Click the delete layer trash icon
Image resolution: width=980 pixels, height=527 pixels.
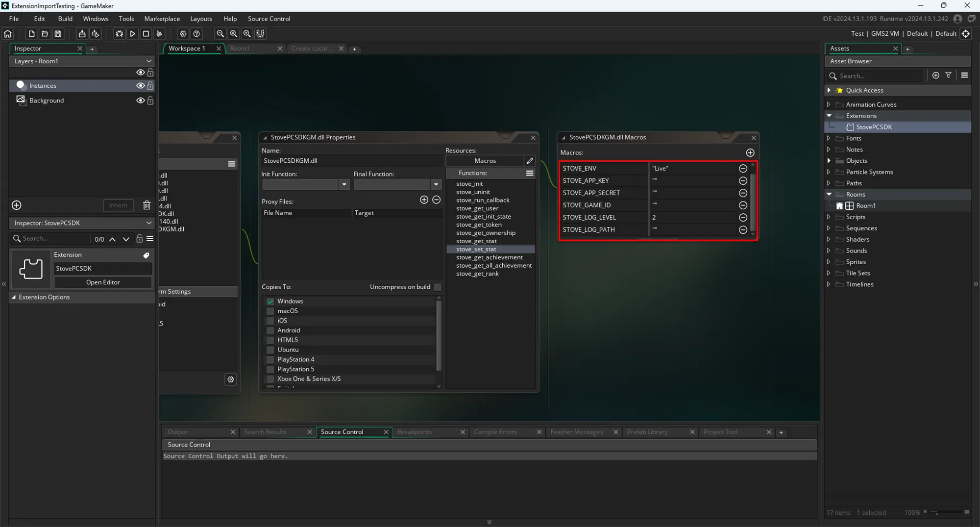147,205
